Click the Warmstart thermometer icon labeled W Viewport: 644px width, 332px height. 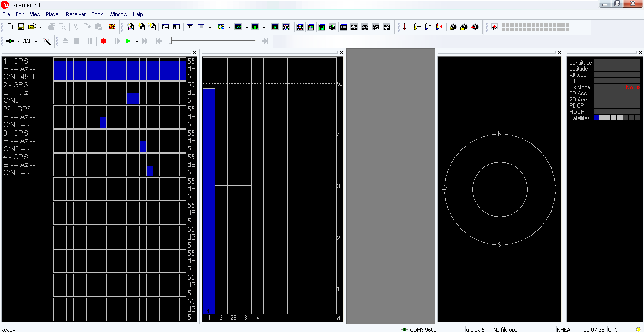417,27
